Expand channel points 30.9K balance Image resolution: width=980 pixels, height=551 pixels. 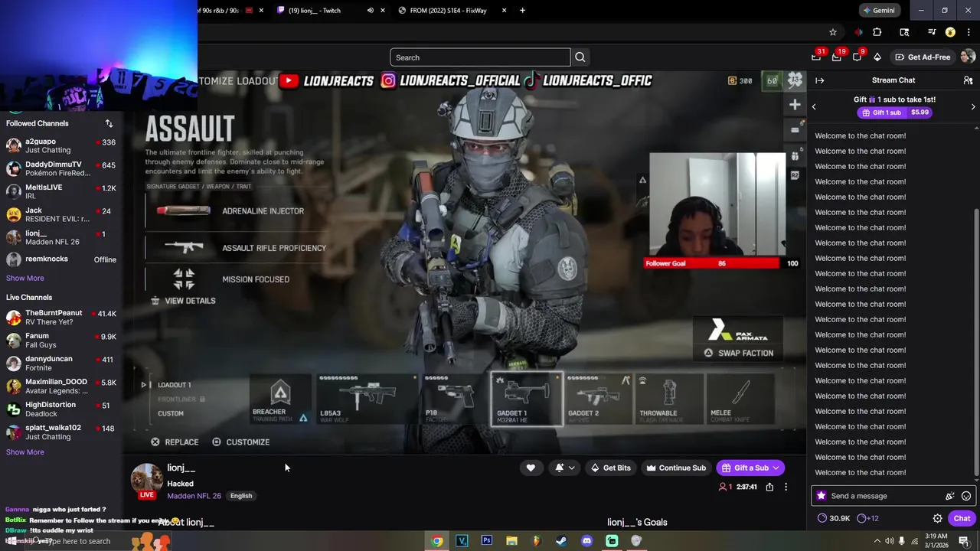point(834,518)
